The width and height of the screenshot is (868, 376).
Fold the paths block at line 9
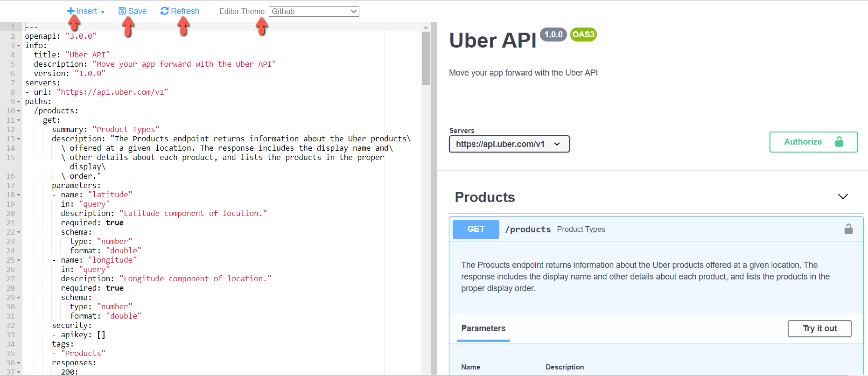click(19, 102)
